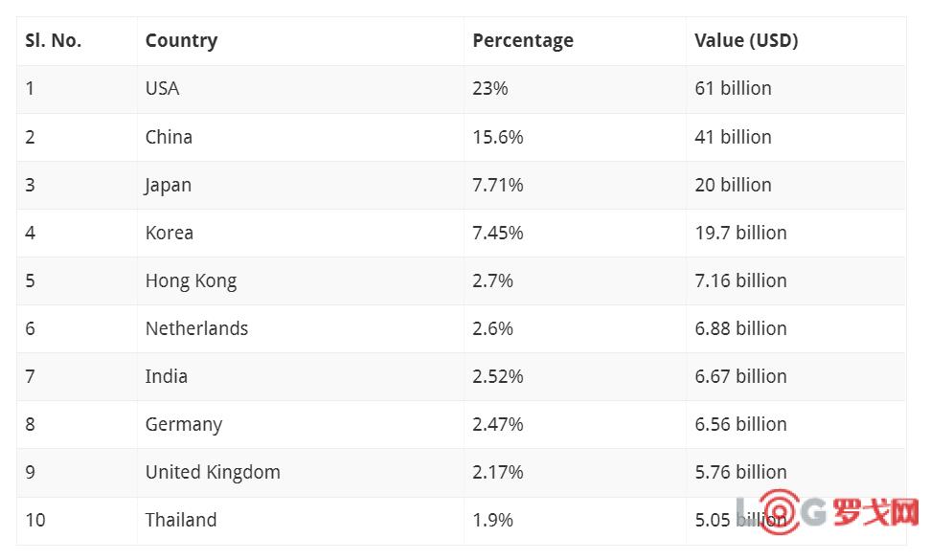Click the United Kingdom cell
Screen dimensions: 930x560
pos(213,472)
